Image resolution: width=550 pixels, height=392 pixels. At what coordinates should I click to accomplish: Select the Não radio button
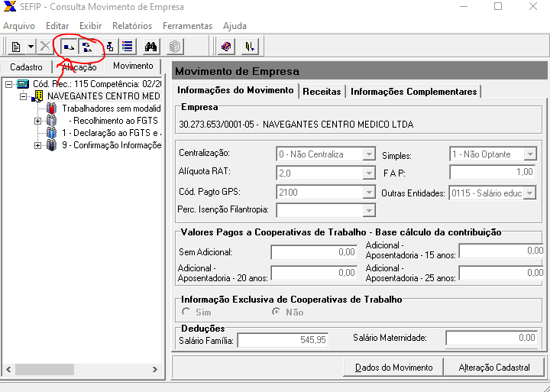coord(277,312)
